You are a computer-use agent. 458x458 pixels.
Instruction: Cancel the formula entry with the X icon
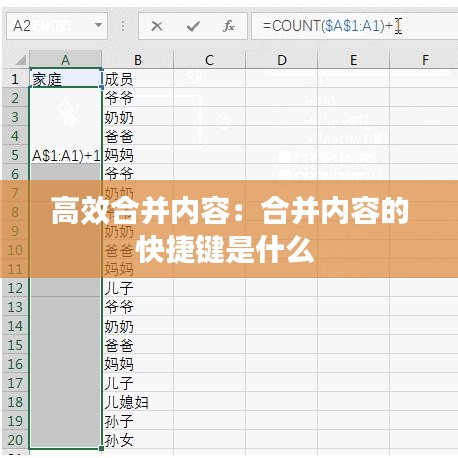point(157,26)
